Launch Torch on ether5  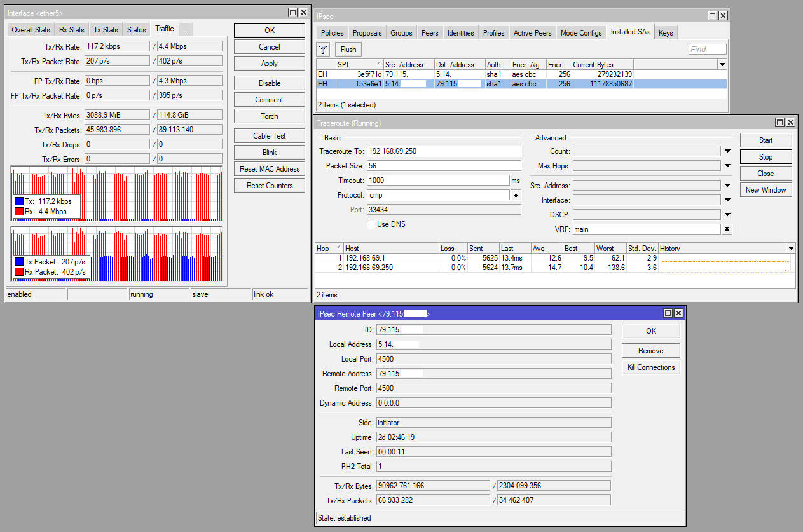pos(270,116)
